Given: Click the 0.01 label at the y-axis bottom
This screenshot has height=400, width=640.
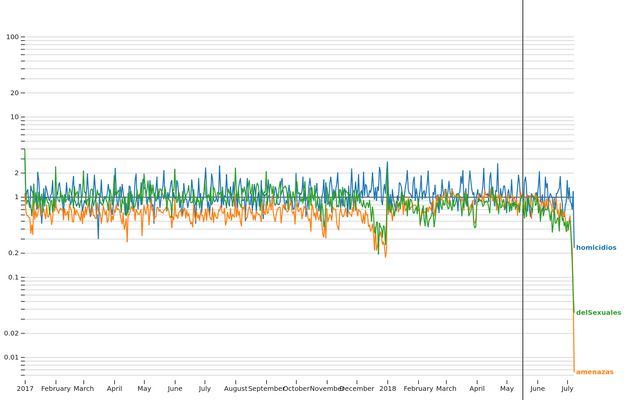Looking at the screenshot, I should tap(12, 357).
